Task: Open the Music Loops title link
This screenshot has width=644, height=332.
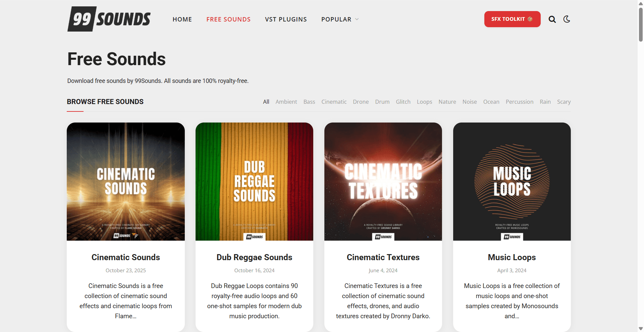Action: click(x=512, y=257)
